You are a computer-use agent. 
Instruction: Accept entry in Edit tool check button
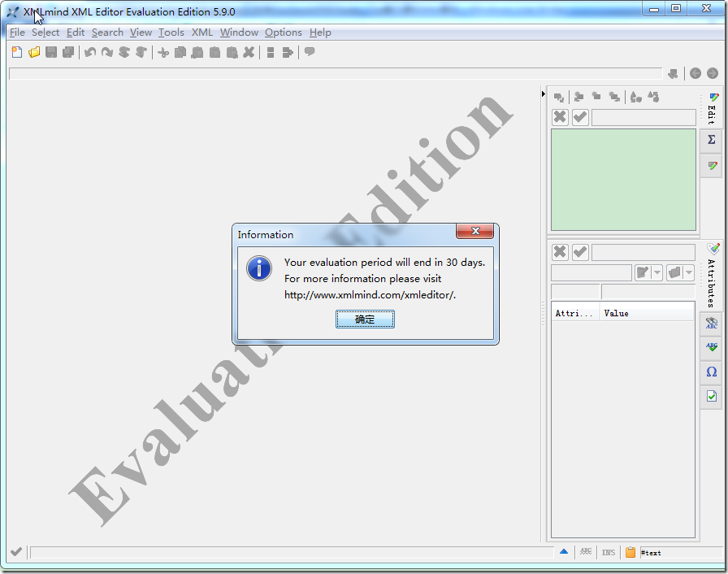click(x=580, y=117)
